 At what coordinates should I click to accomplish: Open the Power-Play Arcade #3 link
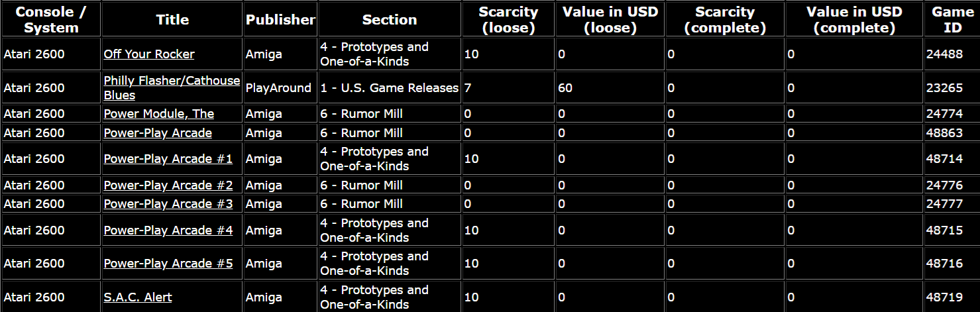(168, 204)
